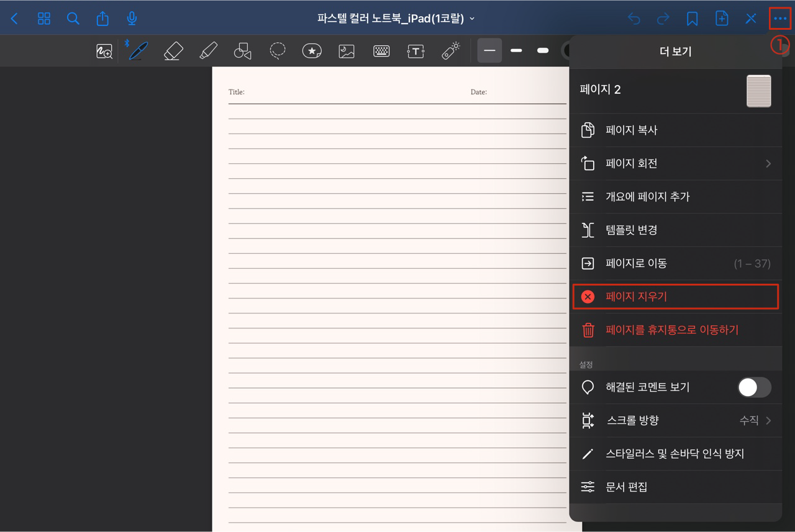Open the more options ellipsis button
The image size is (795, 532).
780,19
